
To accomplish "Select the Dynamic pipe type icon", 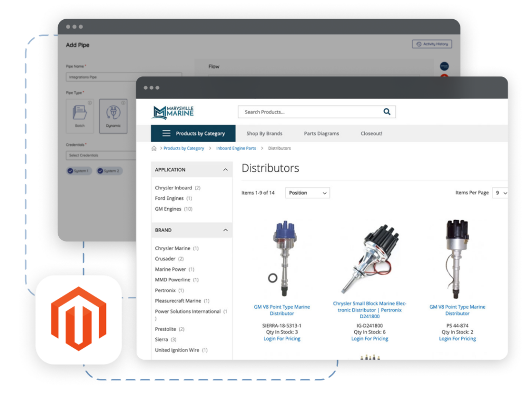I will click(x=113, y=116).
